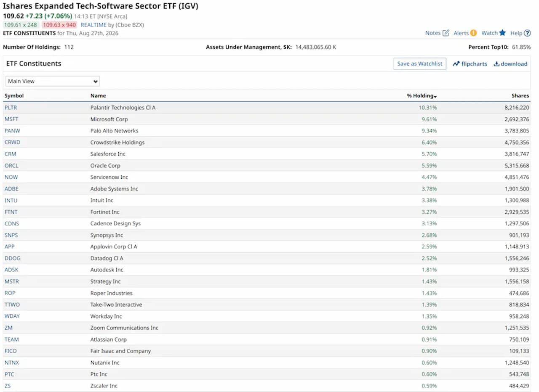The height and width of the screenshot is (392, 539).
Task: Click the name Zoom Communications Inc
Action: [125, 328]
